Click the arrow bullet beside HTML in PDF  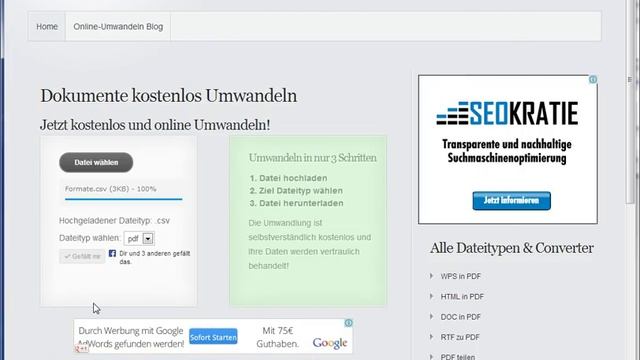(x=431, y=296)
